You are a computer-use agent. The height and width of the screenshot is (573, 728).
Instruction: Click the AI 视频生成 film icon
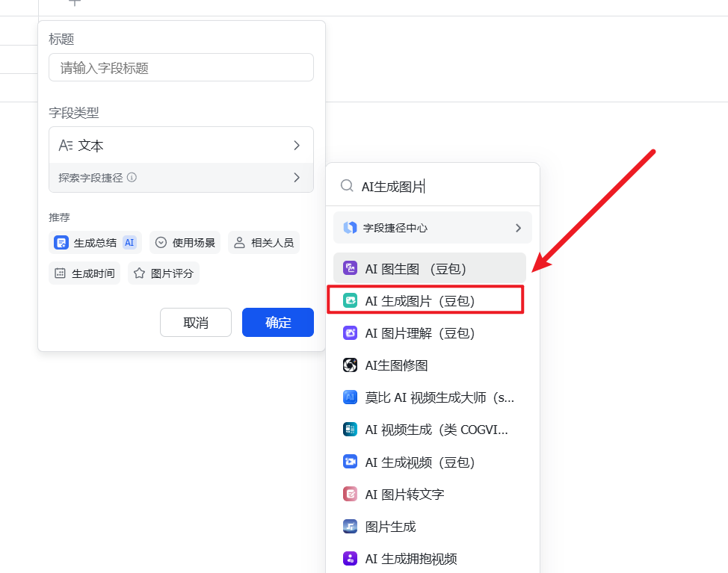(x=350, y=429)
